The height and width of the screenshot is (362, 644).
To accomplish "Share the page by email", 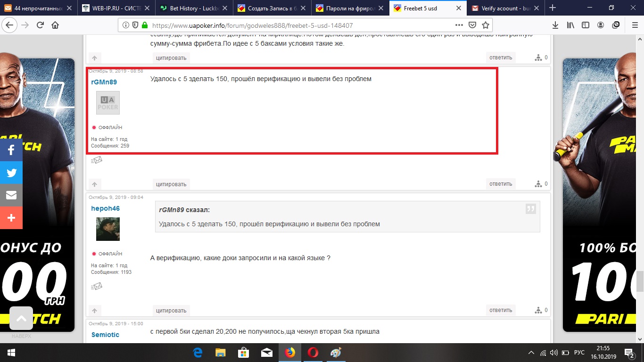I will point(11,196).
